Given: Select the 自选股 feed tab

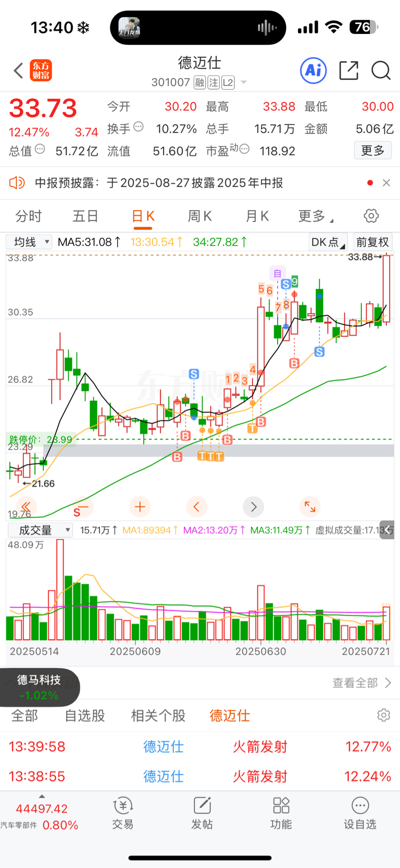Looking at the screenshot, I should pyautogui.click(x=85, y=715).
